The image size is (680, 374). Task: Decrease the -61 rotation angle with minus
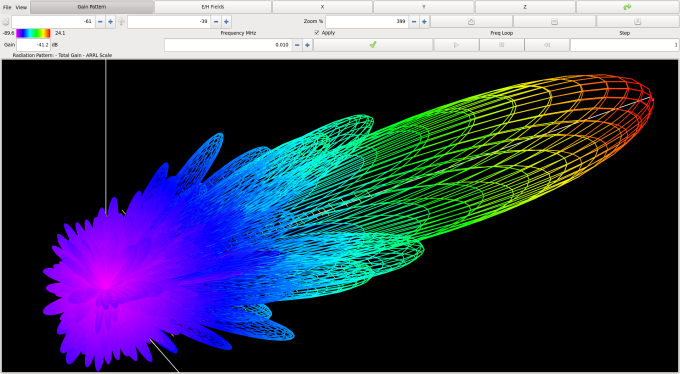point(101,22)
